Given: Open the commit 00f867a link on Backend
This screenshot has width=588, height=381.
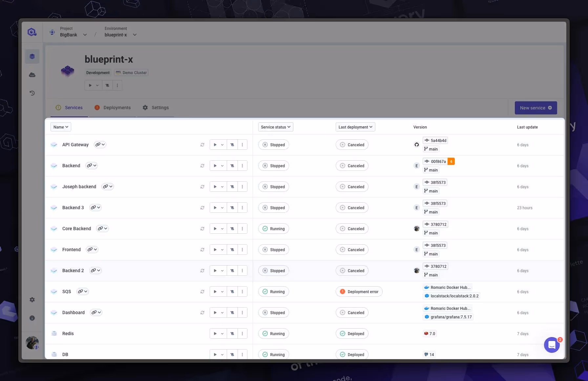Looking at the screenshot, I should (436, 161).
